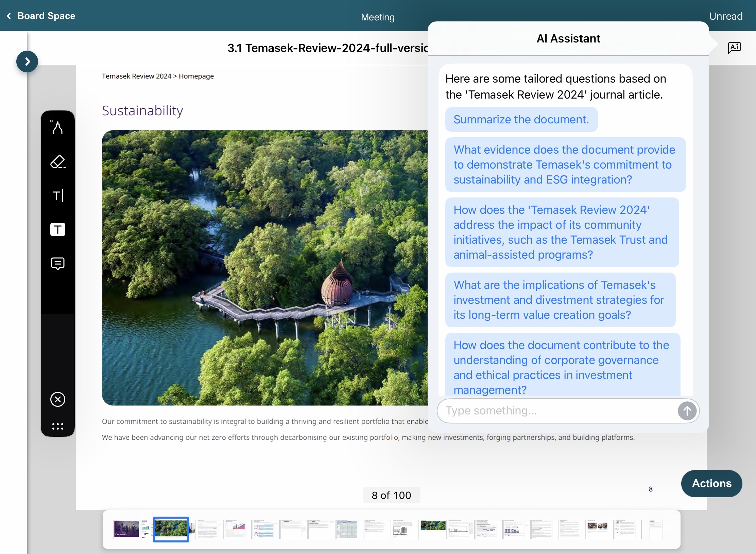Go back to Board Space

[41, 16]
